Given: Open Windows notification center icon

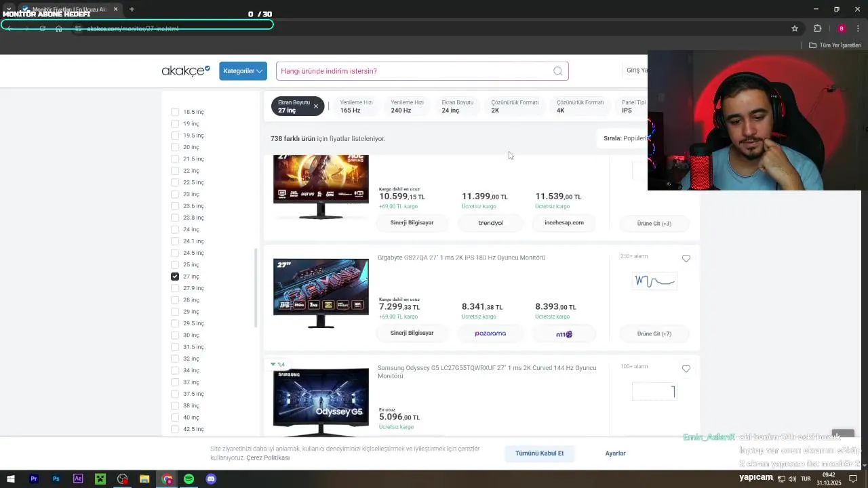Looking at the screenshot, I should 853,479.
